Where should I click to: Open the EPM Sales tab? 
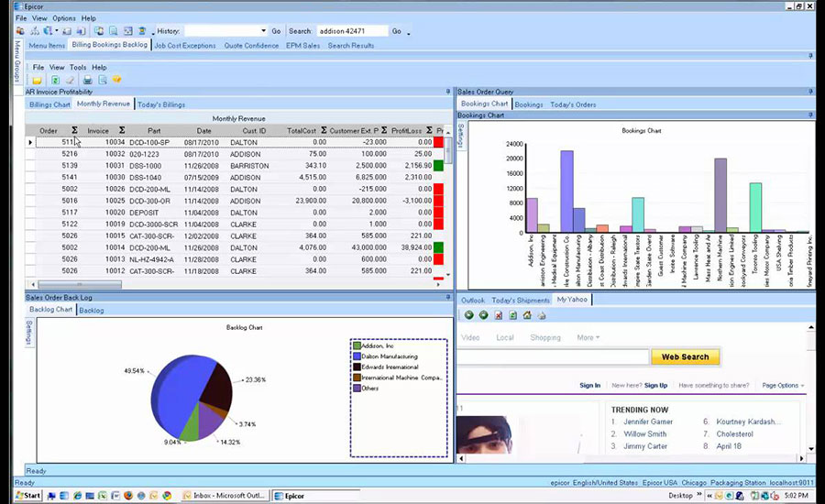pos(303,46)
